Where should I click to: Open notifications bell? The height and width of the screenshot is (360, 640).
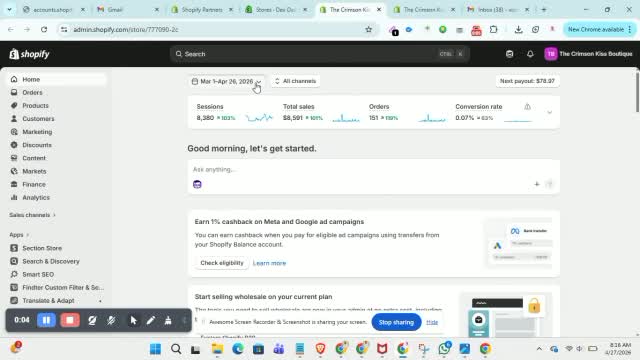[x=530, y=54]
